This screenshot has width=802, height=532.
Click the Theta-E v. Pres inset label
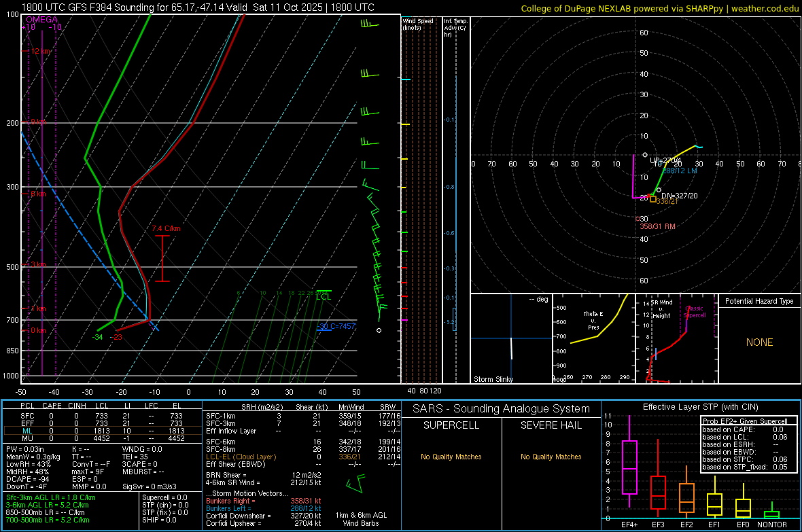pos(593,320)
